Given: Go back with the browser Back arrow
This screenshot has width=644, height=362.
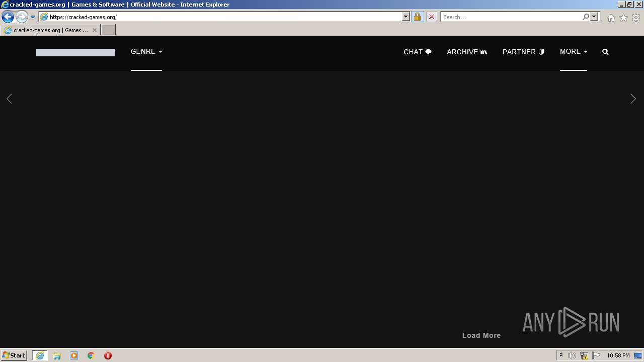Looking at the screenshot, I should pyautogui.click(x=8, y=17).
